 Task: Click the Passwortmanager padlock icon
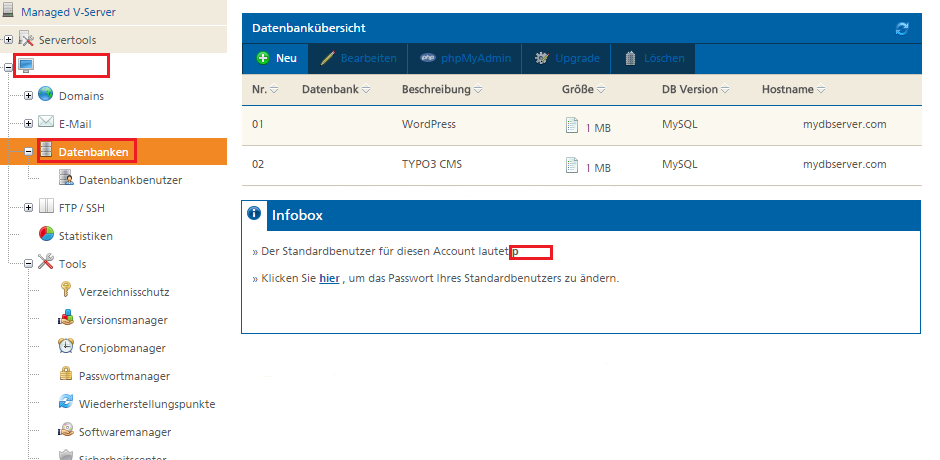(x=66, y=374)
